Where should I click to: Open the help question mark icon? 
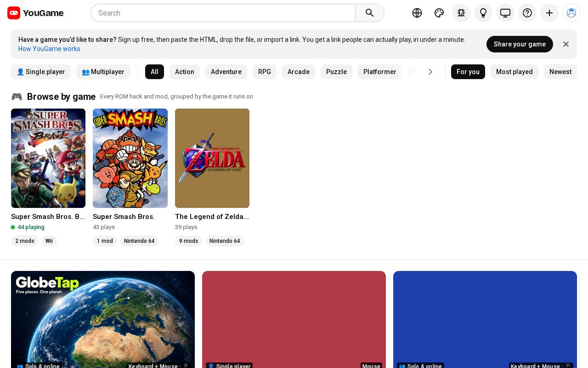[x=527, y=13]
